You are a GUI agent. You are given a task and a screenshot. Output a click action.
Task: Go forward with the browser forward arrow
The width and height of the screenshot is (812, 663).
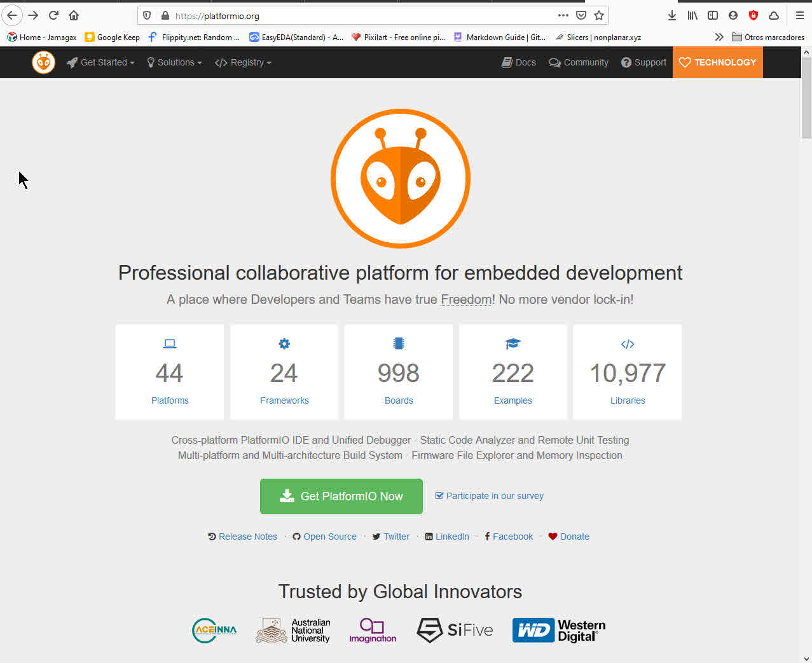pos(33,15)
